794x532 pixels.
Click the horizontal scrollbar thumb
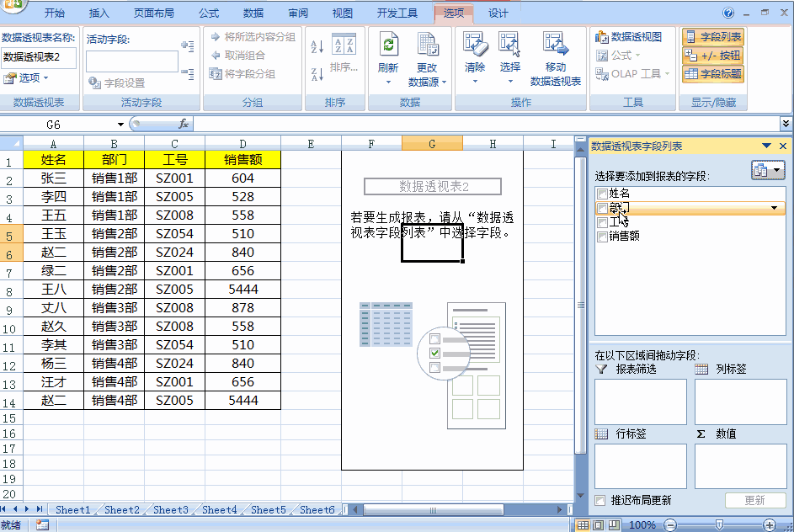coord(434,510)
